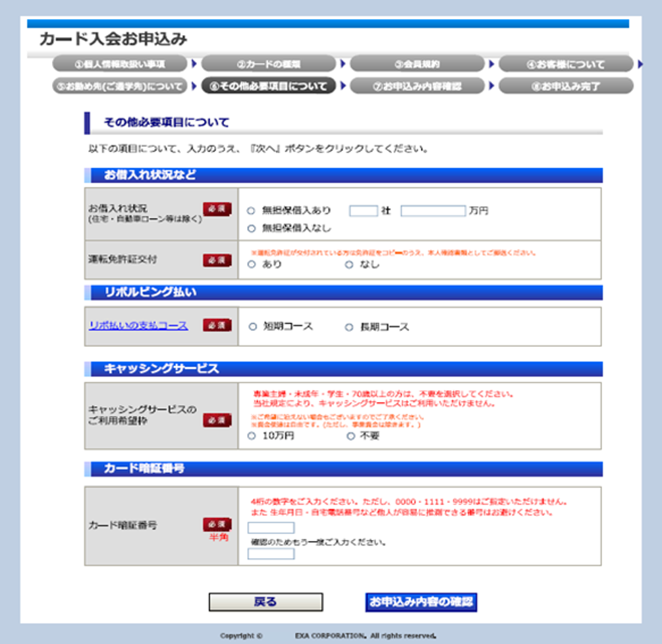Click the EXA CORPORATION copyright text

(329, 635)
